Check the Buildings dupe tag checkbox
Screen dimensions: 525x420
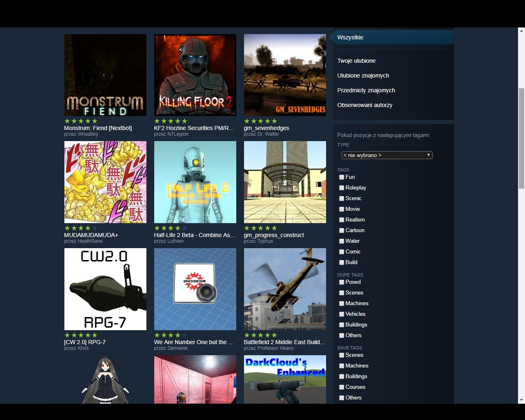click(342, 325)
